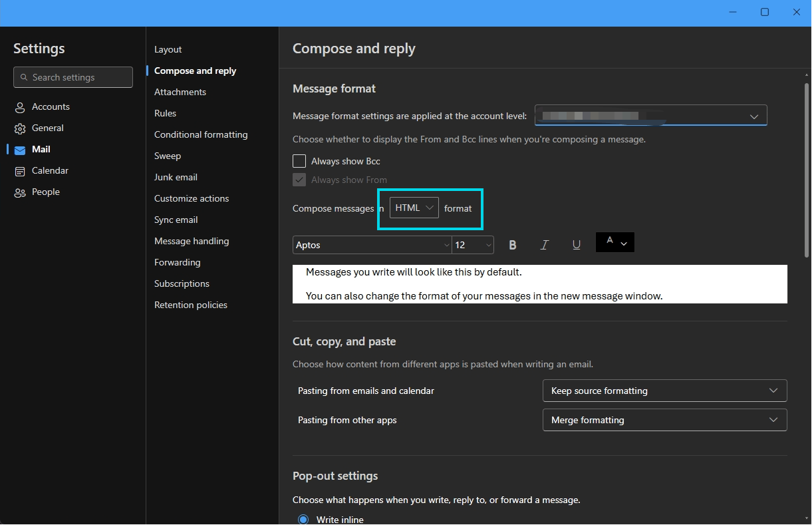Open Calendar settings via calendar icon
Viewport: 812px width, 525px height.
pos(20,171)
